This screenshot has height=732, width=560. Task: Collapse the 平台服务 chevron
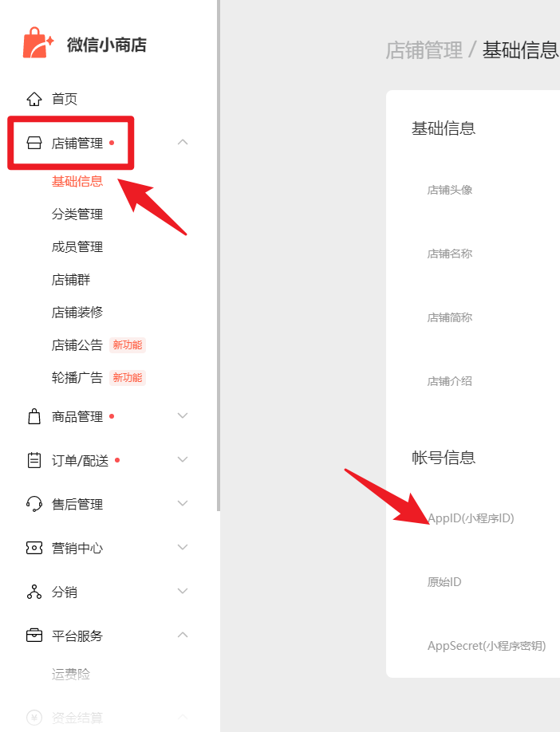(x=183, y=635)
